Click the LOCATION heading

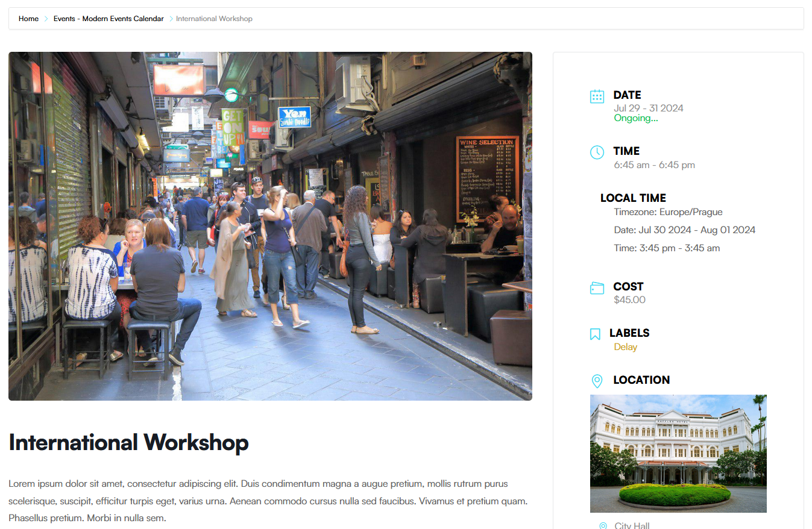(x=641, y=380)
